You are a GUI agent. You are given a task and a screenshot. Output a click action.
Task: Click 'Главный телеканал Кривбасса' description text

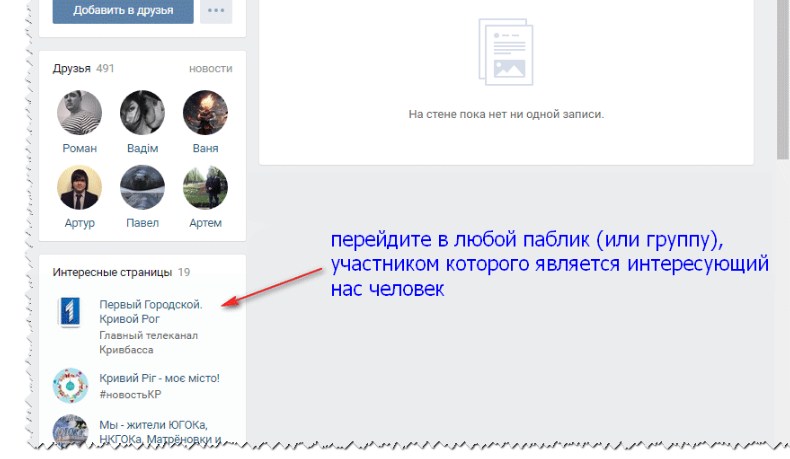(x=149, y=342)
